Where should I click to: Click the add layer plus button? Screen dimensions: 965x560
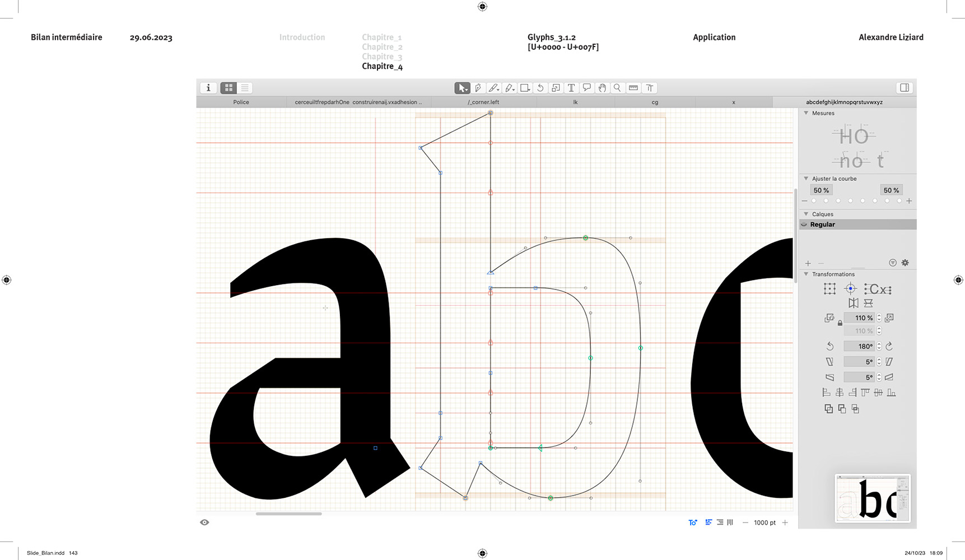[808, 263]
